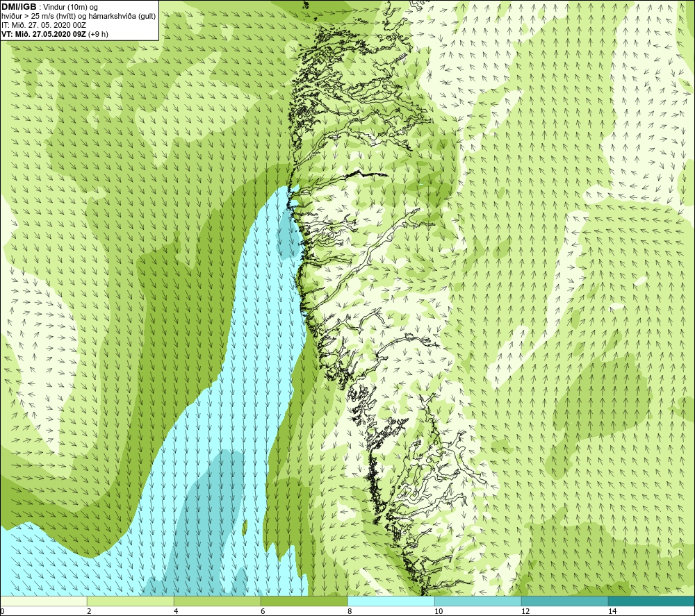Click the '4' value on the color scale

click(177, 611)
